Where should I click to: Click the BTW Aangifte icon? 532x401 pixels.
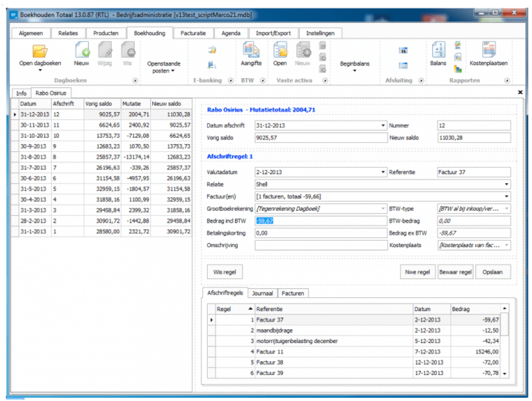[x=251, y=51]
